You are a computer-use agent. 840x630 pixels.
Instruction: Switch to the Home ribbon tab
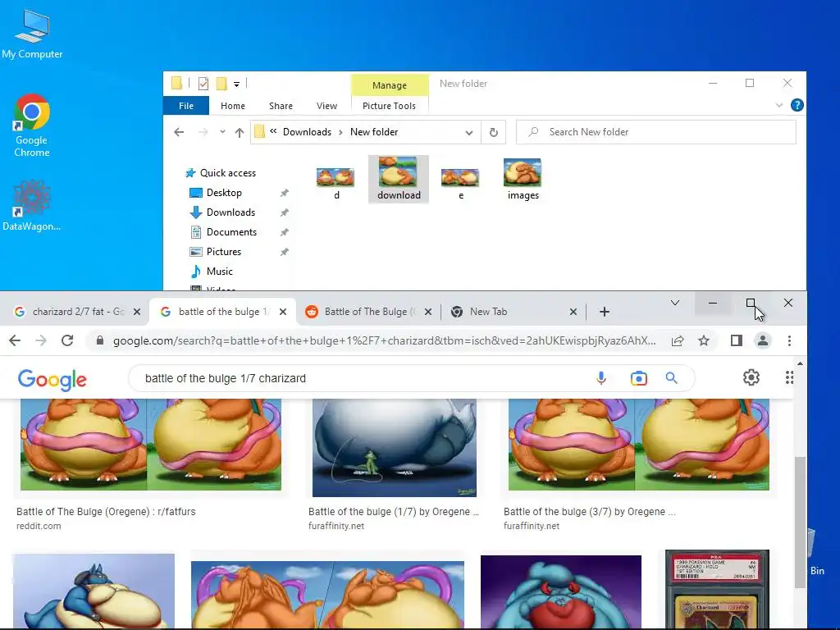coord(232,106)
